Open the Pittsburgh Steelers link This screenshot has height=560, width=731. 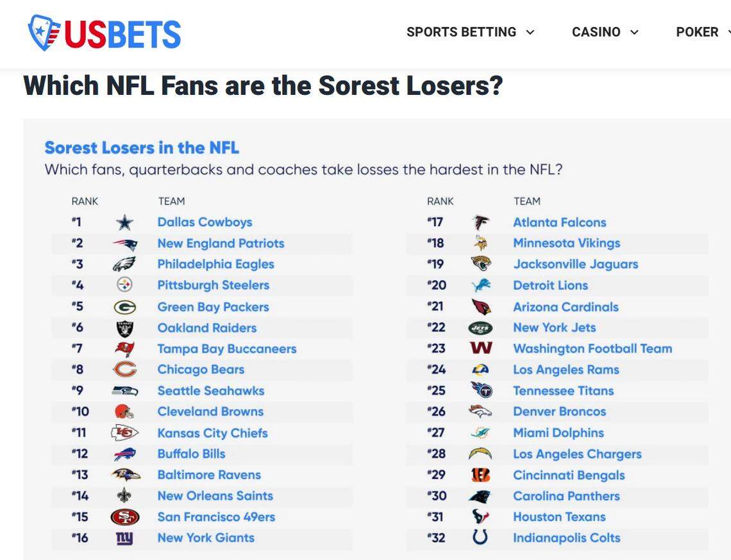point(213,285)
